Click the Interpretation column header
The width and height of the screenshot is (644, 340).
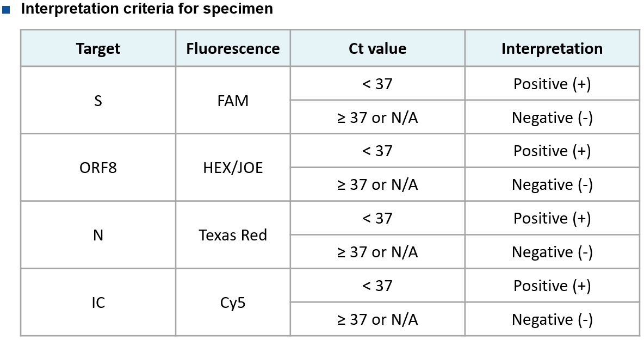point(552,48)
